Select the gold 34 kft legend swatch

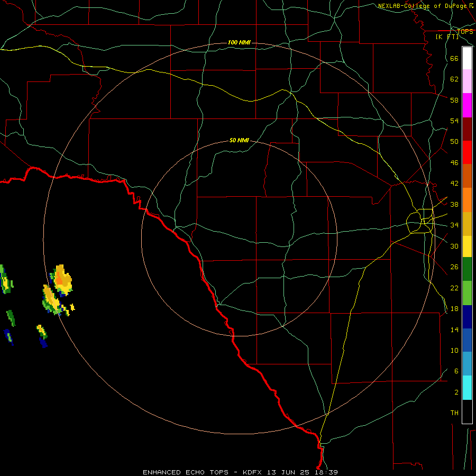click(467, 224)
